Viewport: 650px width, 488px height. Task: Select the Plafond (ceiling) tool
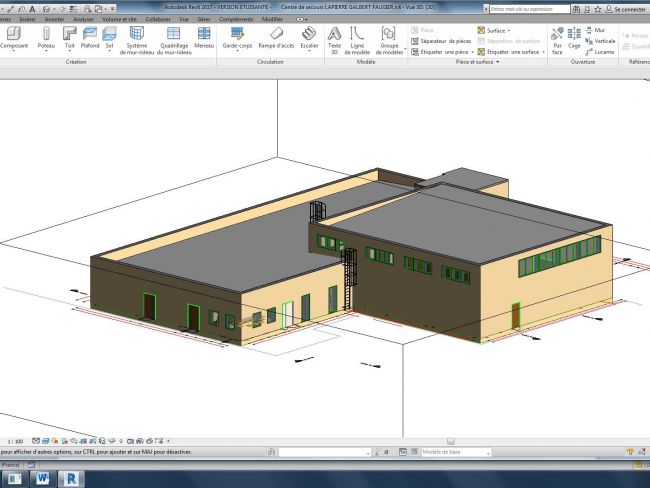(x=89, y=36)
